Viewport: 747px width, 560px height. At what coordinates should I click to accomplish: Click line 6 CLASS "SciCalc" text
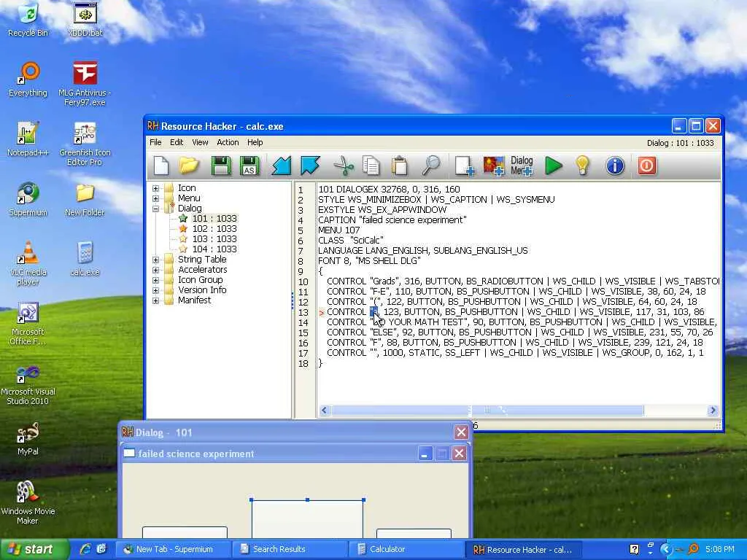click(351, 241)
